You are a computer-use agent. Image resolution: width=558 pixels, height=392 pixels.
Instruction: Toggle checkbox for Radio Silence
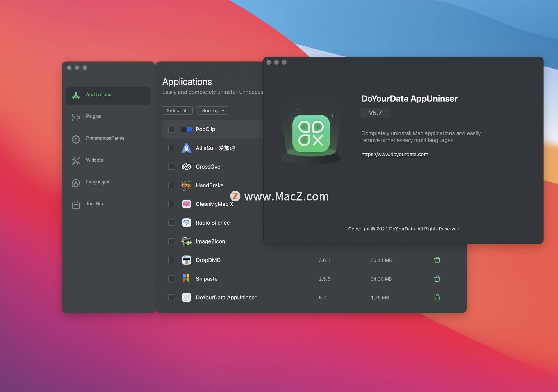[171, 222]
